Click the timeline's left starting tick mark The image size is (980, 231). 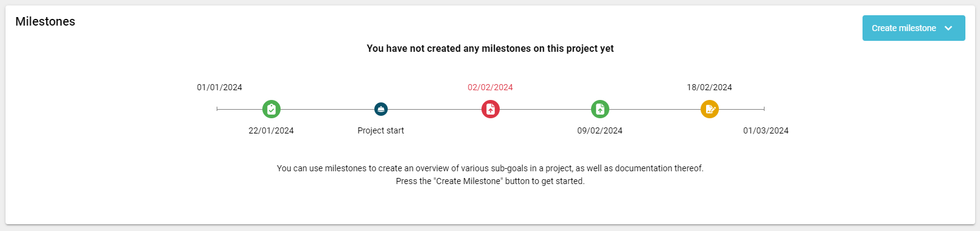(217, 109)
